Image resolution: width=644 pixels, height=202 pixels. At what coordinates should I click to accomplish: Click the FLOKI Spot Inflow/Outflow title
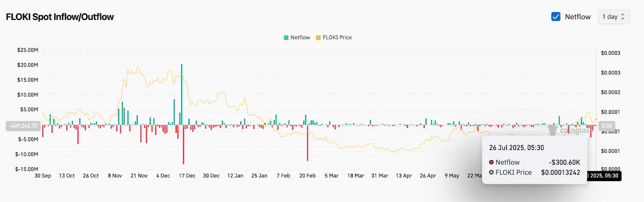[x=60, y=17]
